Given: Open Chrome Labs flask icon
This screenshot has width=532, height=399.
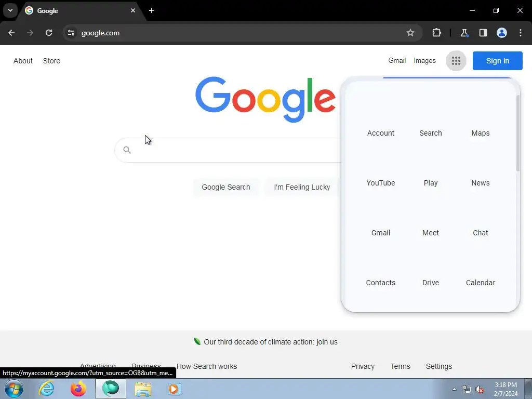Looking at the screenshot, I should pyautogui.click(x=464, y=33).
